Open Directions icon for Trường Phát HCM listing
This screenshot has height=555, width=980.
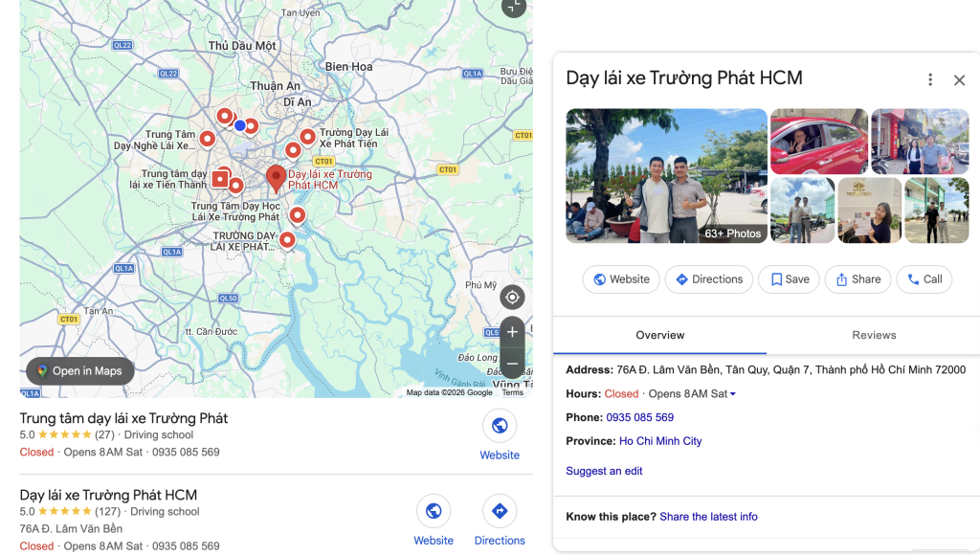[500, 511]
